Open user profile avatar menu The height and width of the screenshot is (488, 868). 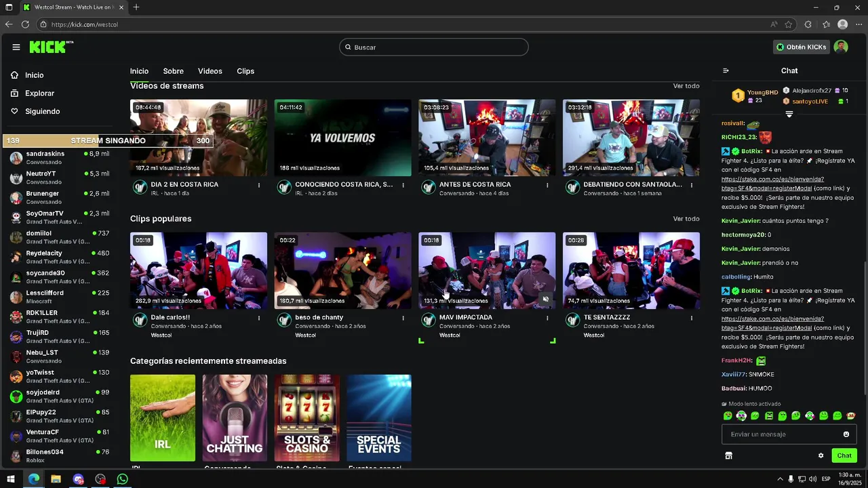[x=841, y=47]
